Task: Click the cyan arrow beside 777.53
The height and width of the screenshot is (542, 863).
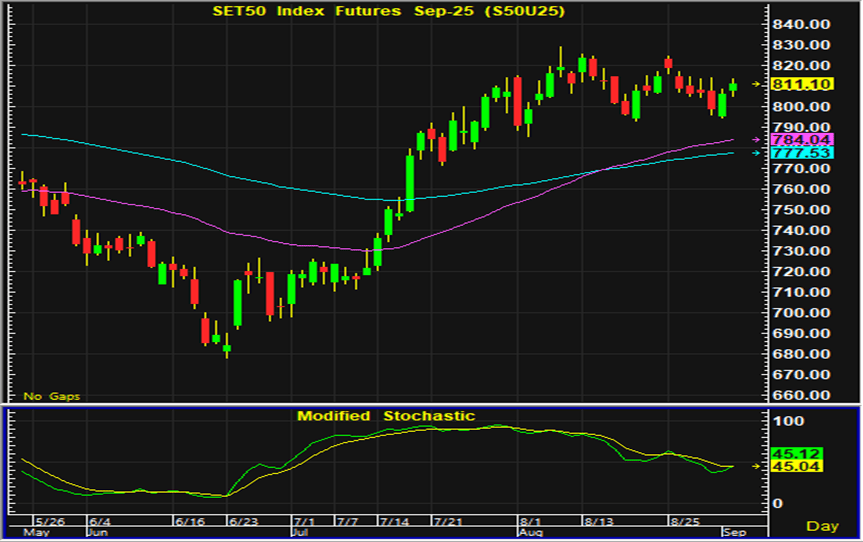Action: (756, 153)
